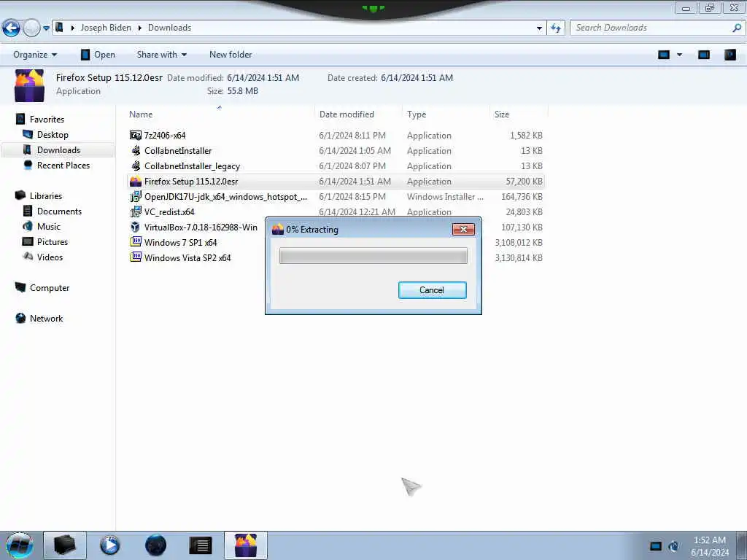
Task: Click Open in the toolbar
Action: [98, 55]
